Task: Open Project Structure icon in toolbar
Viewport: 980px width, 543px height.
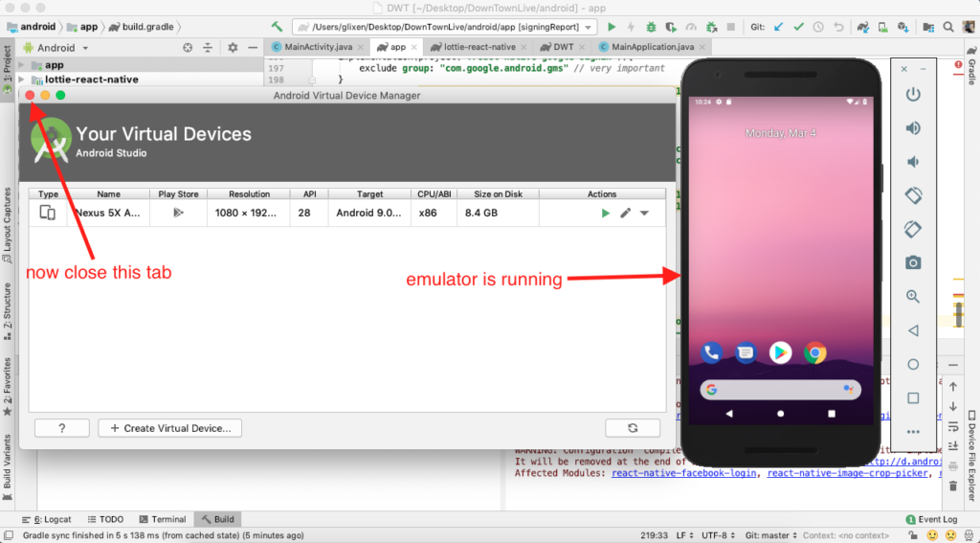Action: pyautogui.click(x=928, y=27)
